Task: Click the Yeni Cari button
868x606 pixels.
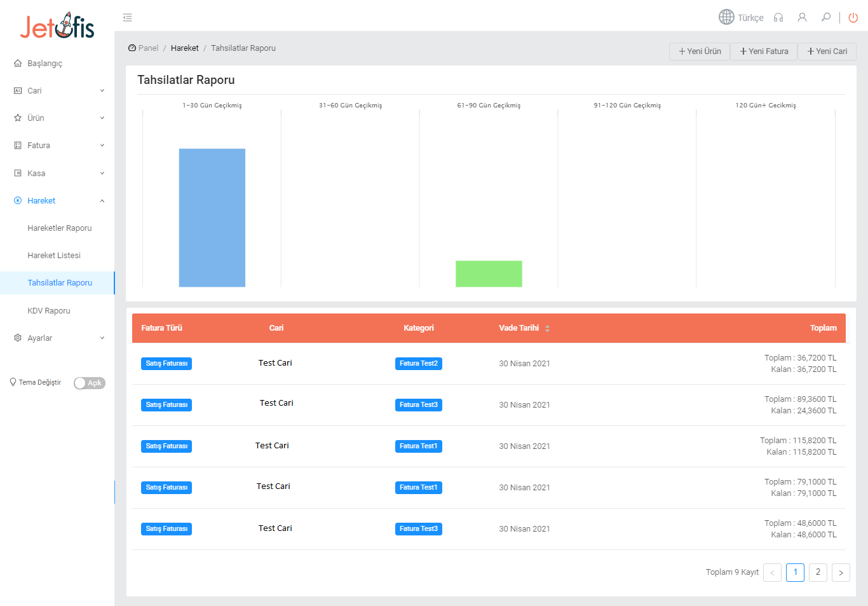Action: pyautogui.click(x=827, y=52)
